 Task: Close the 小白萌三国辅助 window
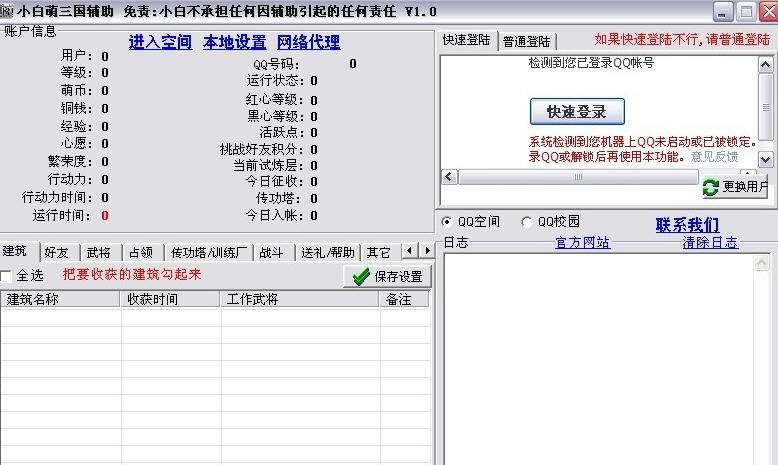(x=768, y=12)
